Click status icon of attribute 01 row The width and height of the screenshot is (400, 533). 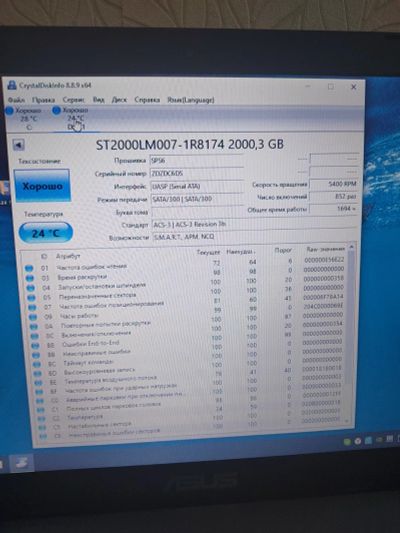29,268
